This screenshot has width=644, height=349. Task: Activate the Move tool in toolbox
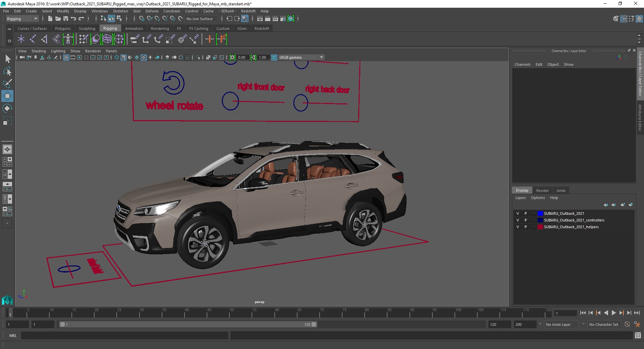[7, 96]
